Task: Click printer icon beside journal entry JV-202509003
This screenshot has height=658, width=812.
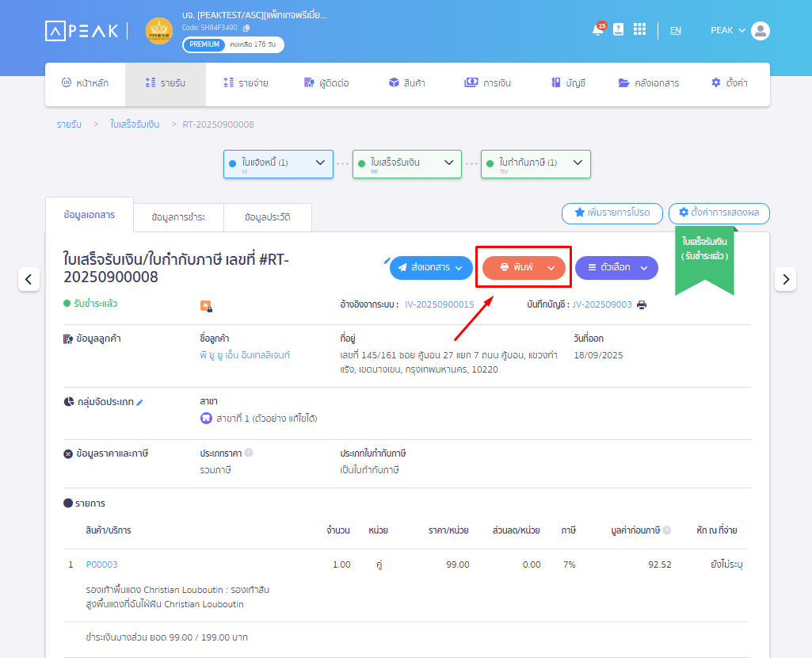Action: point(642,304)
